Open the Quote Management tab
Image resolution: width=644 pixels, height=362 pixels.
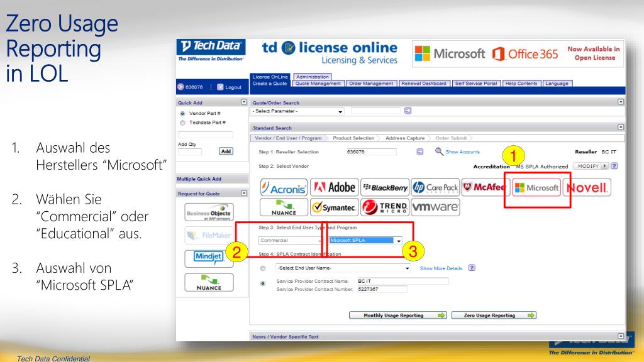[318, 84]
